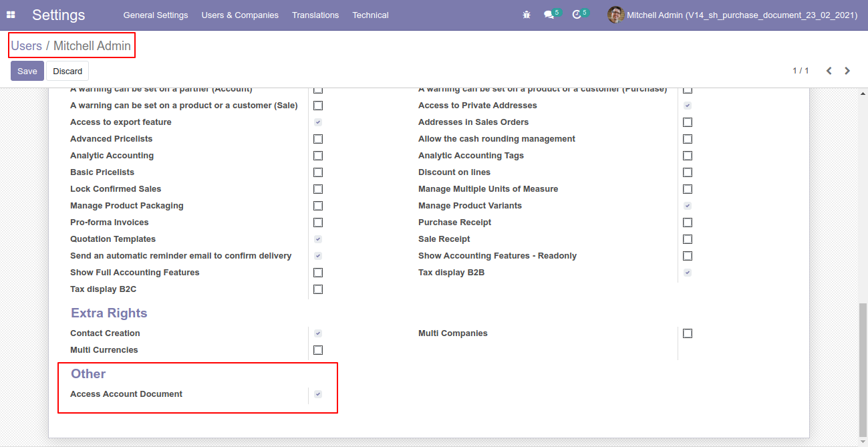Viewport: 868px width, 447px height.
Task: Enable Tax display B2C checkbox
Action: tap(318, 289)
